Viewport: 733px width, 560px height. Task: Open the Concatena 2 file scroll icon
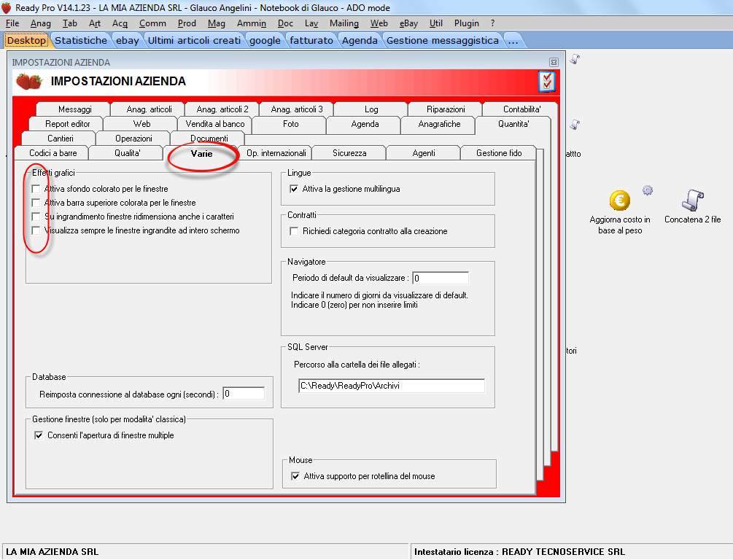pyautogui.click(x=692, y=200)
